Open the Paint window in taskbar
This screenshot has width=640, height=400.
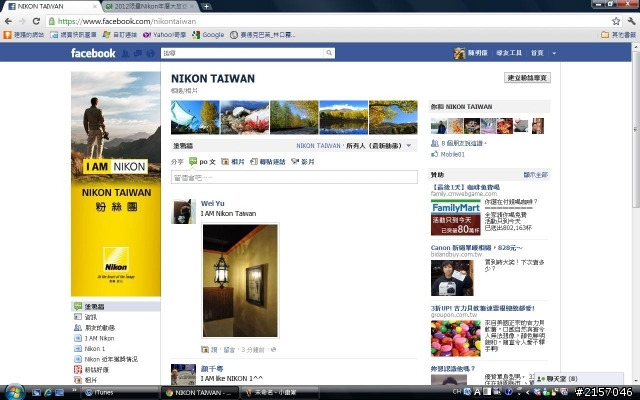[280, 393]
